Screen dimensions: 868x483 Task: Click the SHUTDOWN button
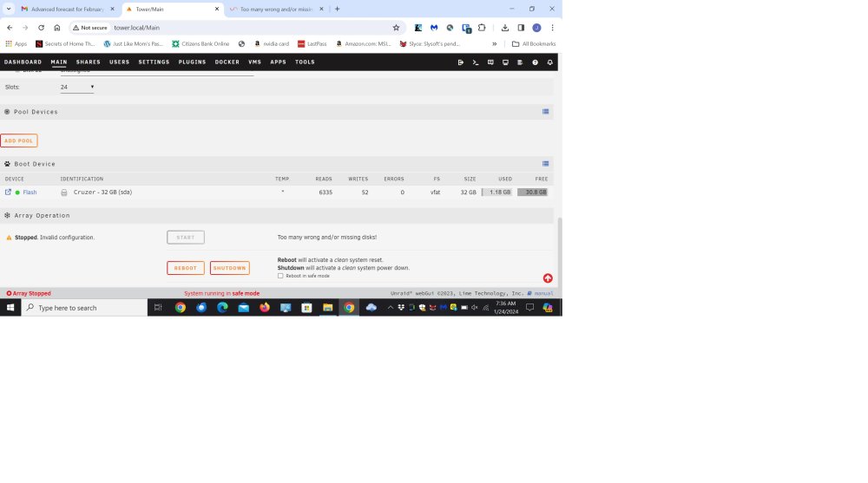(230, 268)
